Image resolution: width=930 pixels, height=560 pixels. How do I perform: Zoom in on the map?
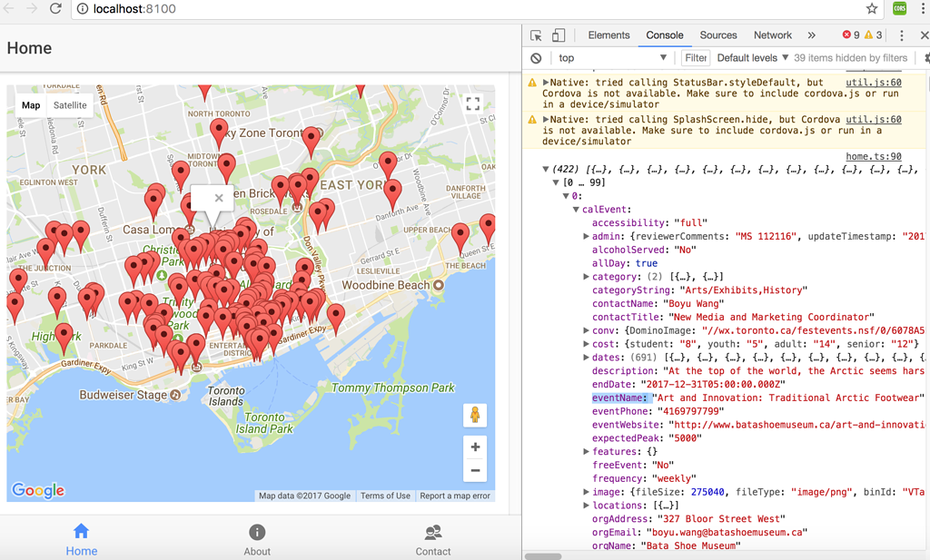(475, 447)
